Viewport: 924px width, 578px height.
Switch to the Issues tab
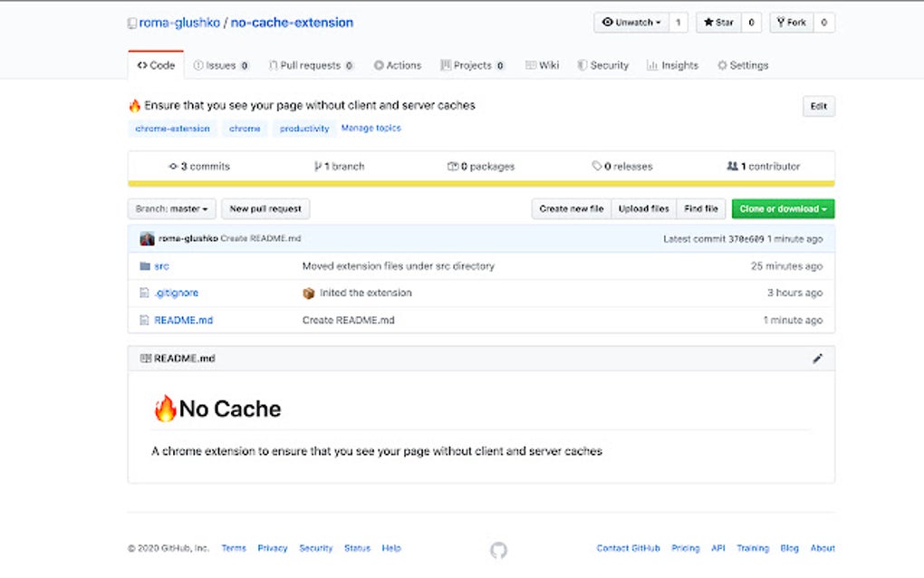(x=220, y=64)
